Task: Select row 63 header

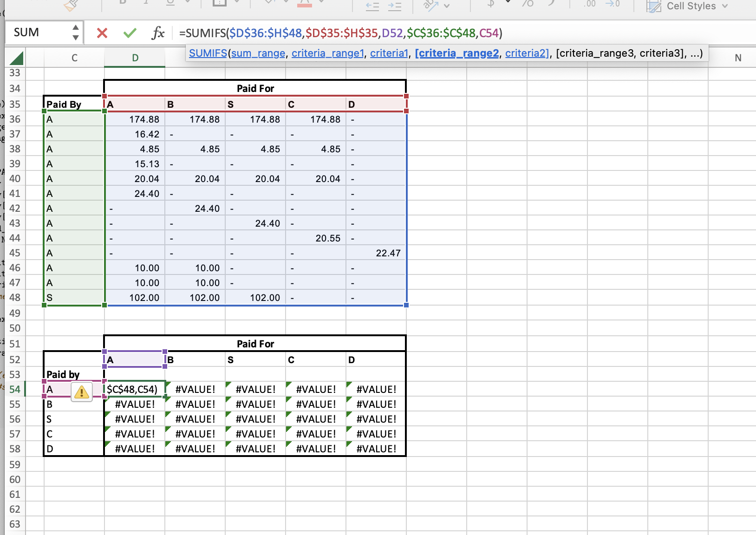Action: point(15,524)
